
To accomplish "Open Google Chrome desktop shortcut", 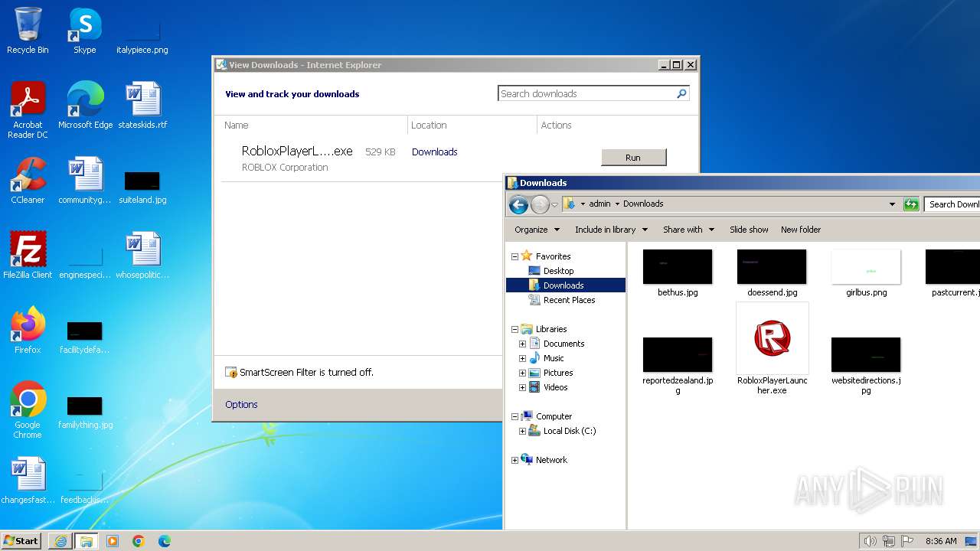I will point(28,409).
